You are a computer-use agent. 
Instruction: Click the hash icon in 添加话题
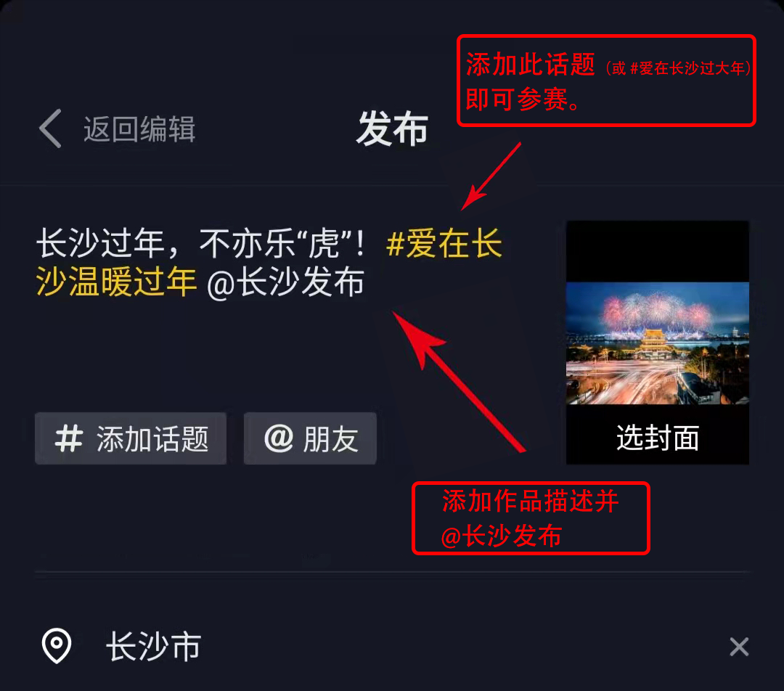coord(68,438)
